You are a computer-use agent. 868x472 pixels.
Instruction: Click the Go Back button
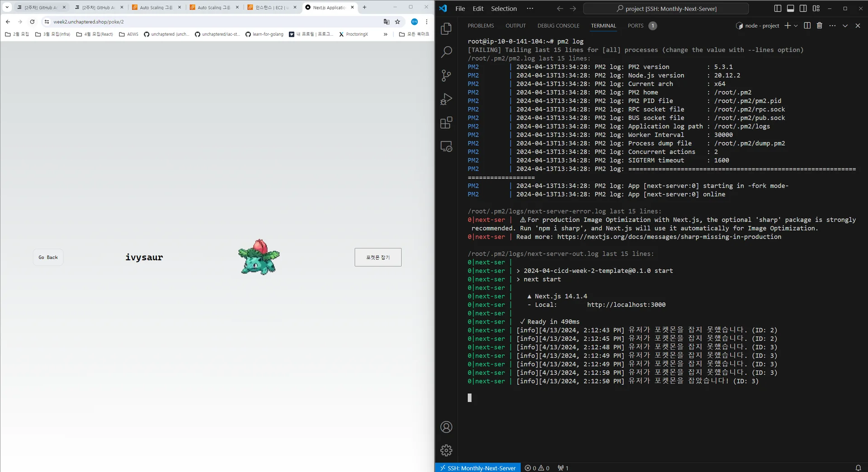pyautogui.click(x=48, y=257)
